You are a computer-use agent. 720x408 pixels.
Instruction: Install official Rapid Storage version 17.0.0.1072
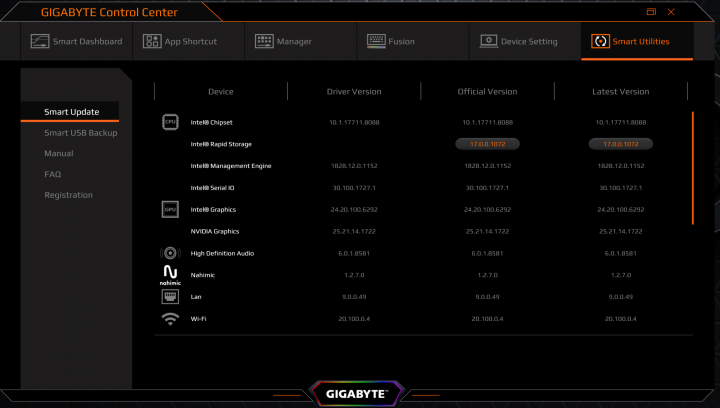(487, 144)
